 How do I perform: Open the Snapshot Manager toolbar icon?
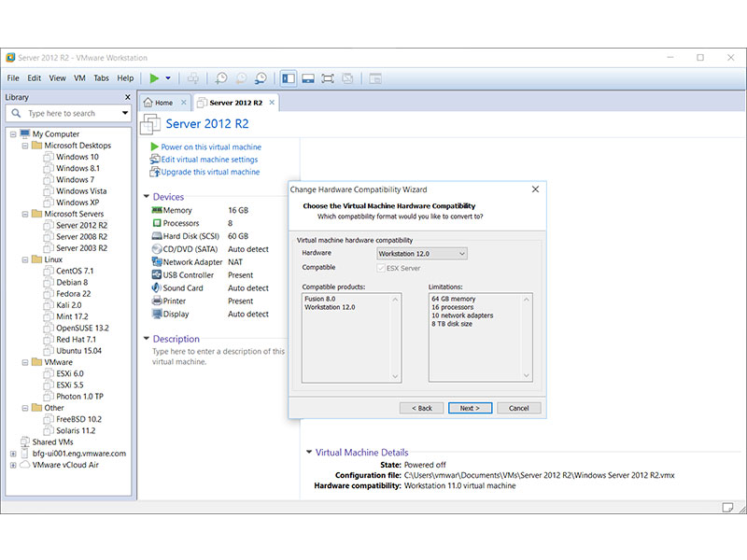[261, 78]
